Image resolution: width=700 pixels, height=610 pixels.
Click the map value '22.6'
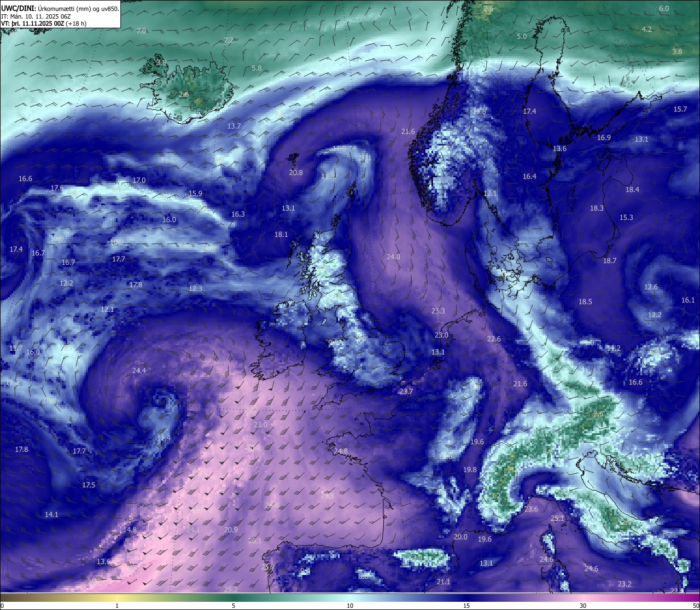[x=494, y=339]
